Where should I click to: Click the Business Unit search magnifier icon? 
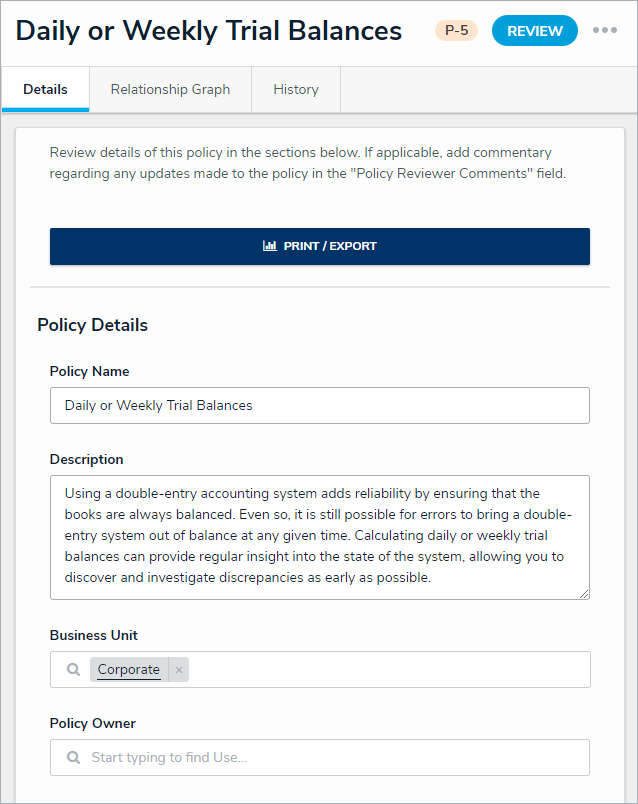coord(73,670)
